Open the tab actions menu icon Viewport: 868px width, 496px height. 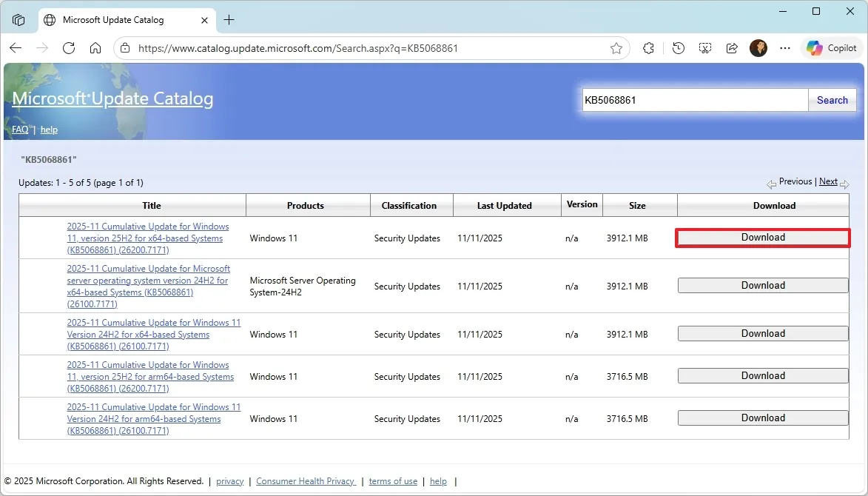tap(18, 20)
